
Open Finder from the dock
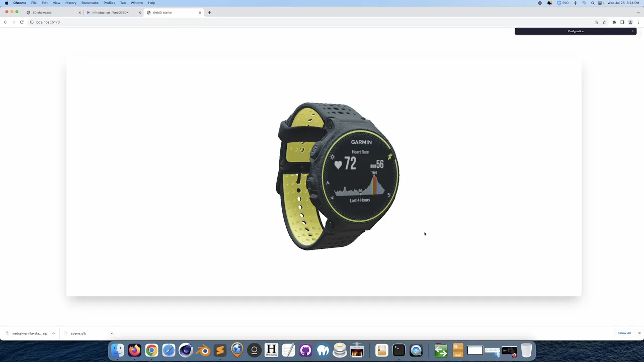(117, 350)
